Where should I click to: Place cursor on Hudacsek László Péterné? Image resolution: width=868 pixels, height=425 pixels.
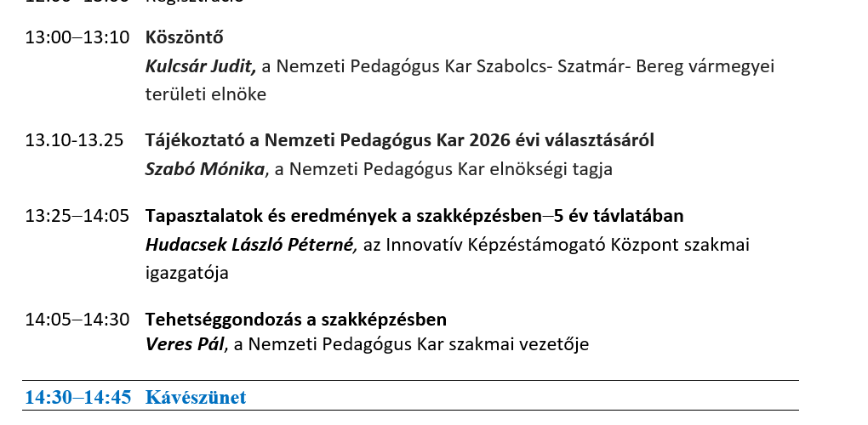248,245
